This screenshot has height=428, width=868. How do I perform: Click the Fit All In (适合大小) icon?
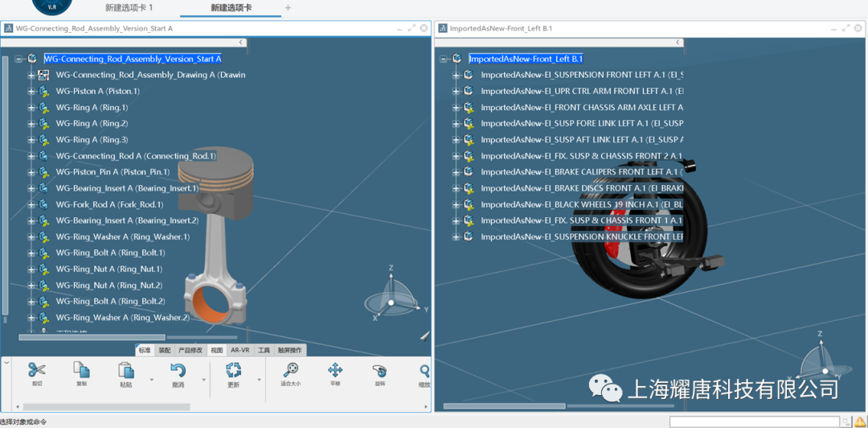tap(291, 370)
